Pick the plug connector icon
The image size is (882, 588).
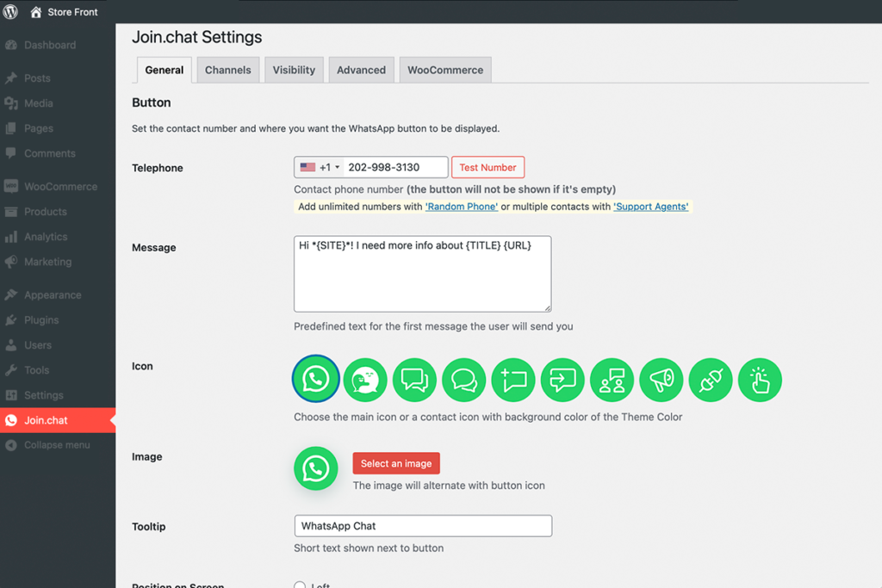pyautogui.click(x=711, y=380)
